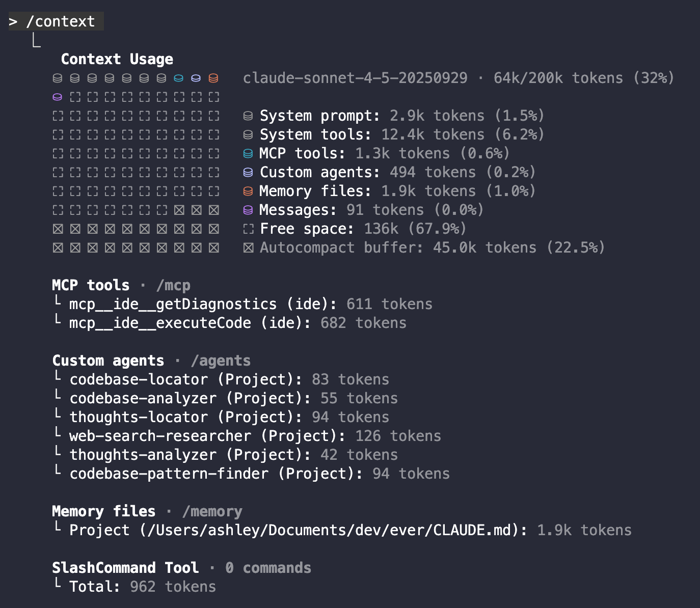
Task: Select the mcp__ide__executeCode entry
Action: [x=160, y=323]
